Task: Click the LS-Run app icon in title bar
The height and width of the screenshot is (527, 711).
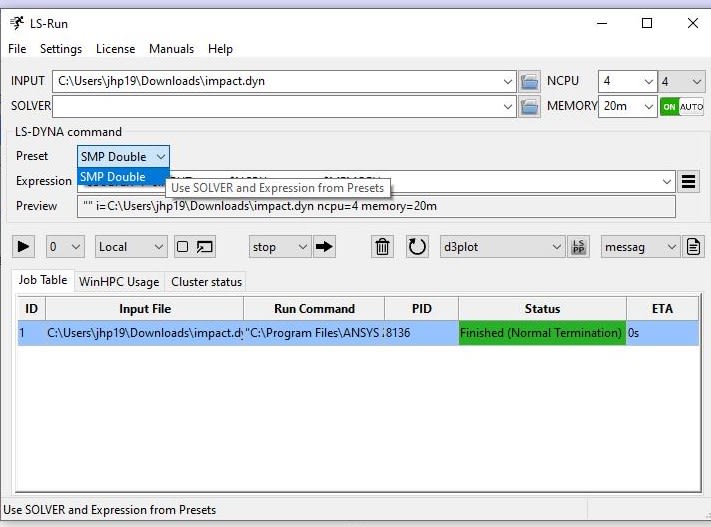Action: click(17, 23)
